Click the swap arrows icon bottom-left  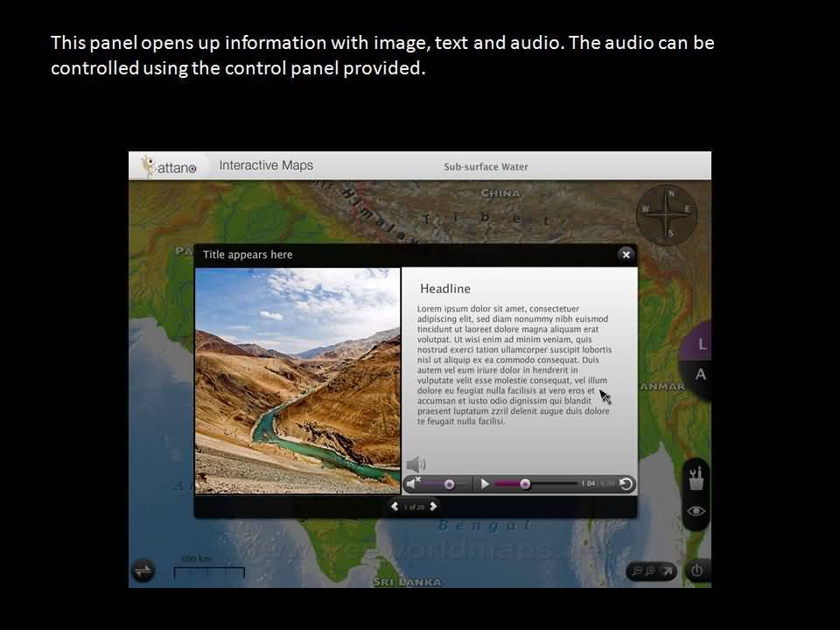point(143,570)
